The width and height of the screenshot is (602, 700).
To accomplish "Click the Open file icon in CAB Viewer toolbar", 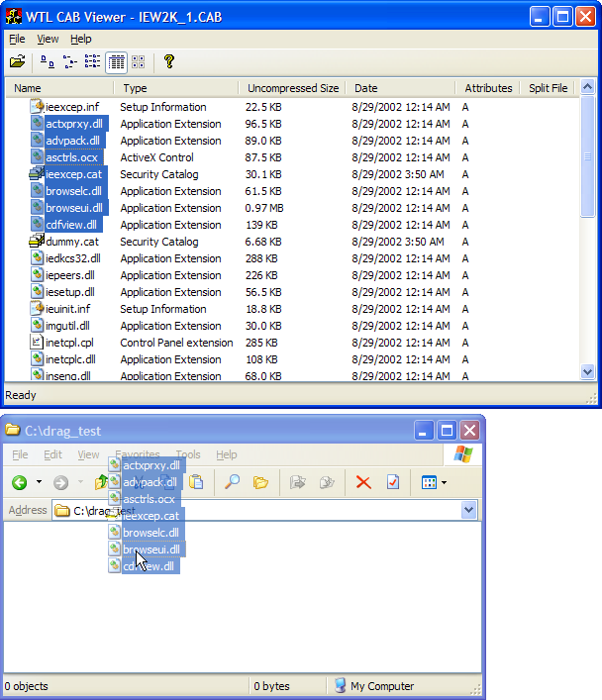I will 18,61.
